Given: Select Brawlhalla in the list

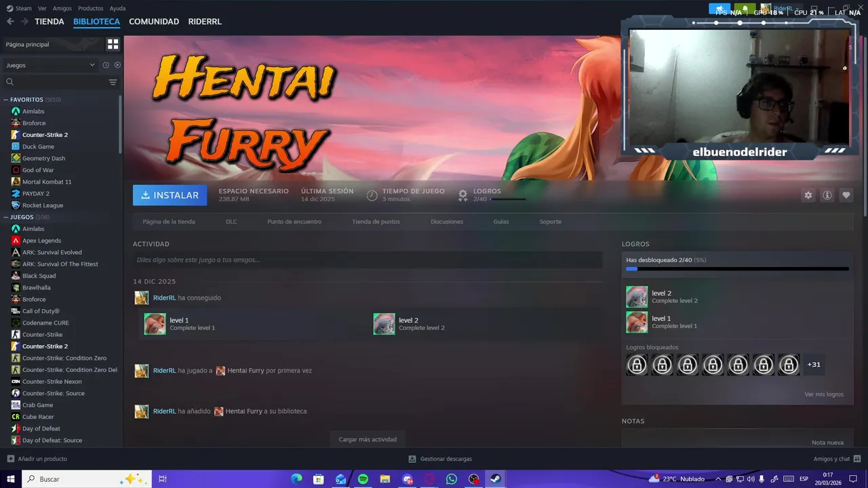Looking at the screenshot, I should [x=37, y=287].
